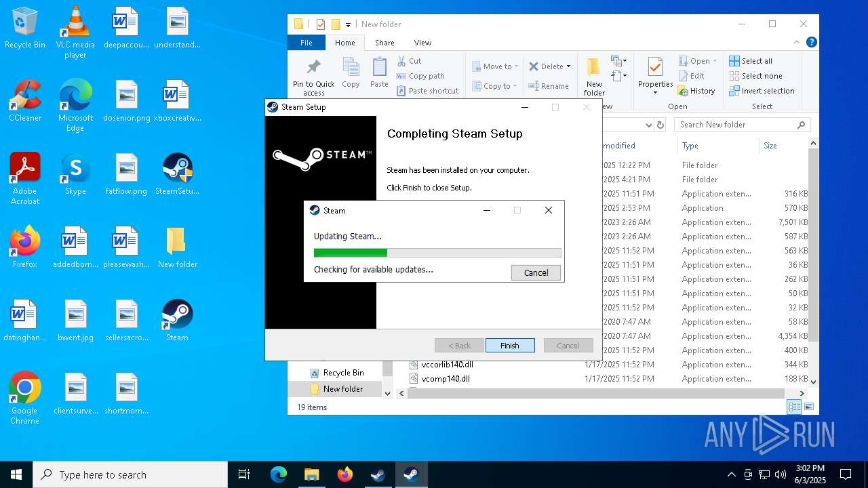This screenshot has width=868, height=488.
Task: Select the SteamSetup installer icon on the desktop
Action: click(177, 174)
